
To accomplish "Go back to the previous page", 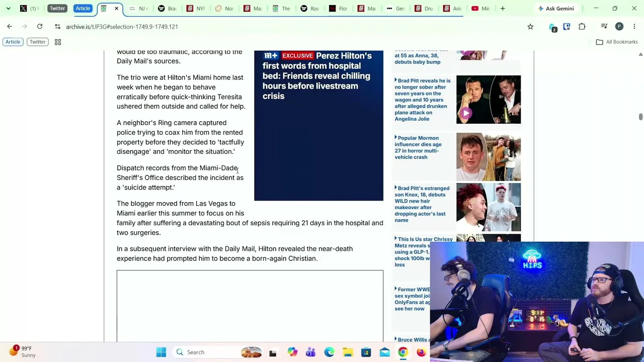I will [x=10, y=27].
